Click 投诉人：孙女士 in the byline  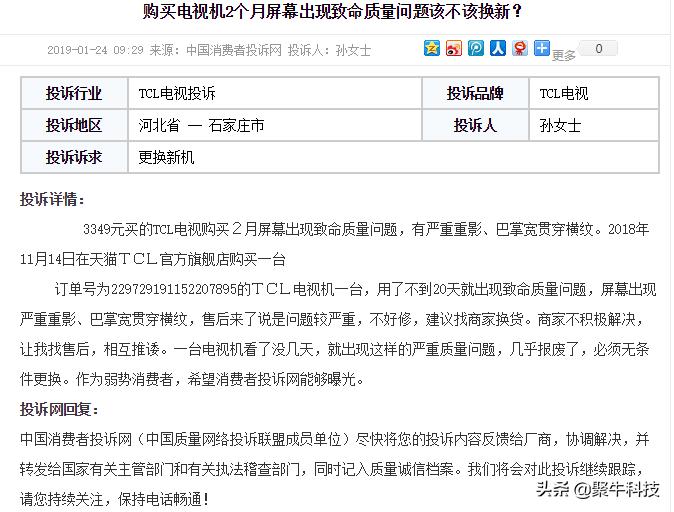click(329, 50)
